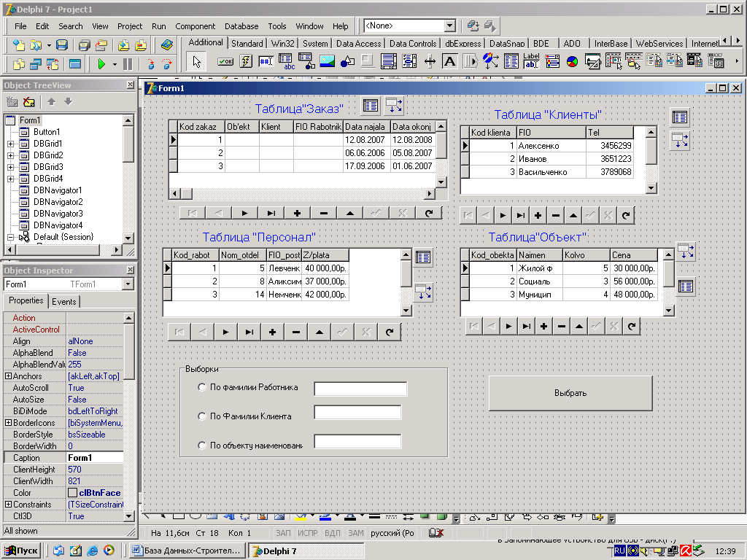
Task: Expand DBGrid1 node in Object TreeView
Action: click(10, 144)
